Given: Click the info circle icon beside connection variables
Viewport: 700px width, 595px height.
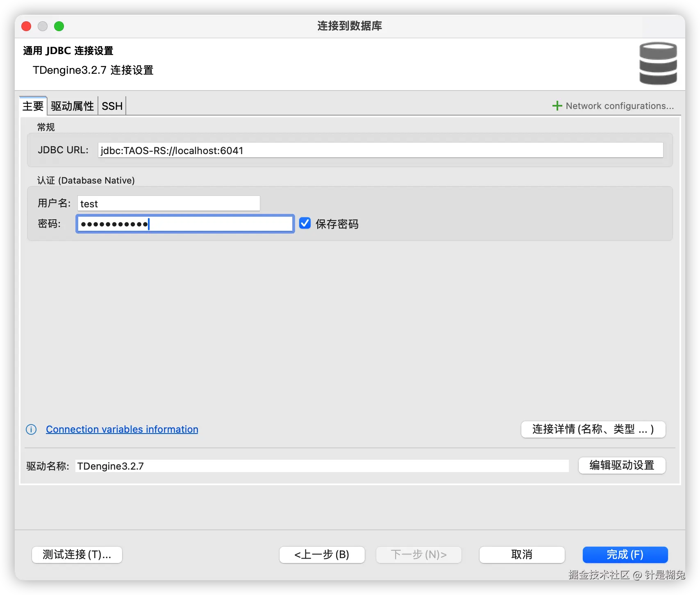Looking at the screenshot, I should pos(31,429).
